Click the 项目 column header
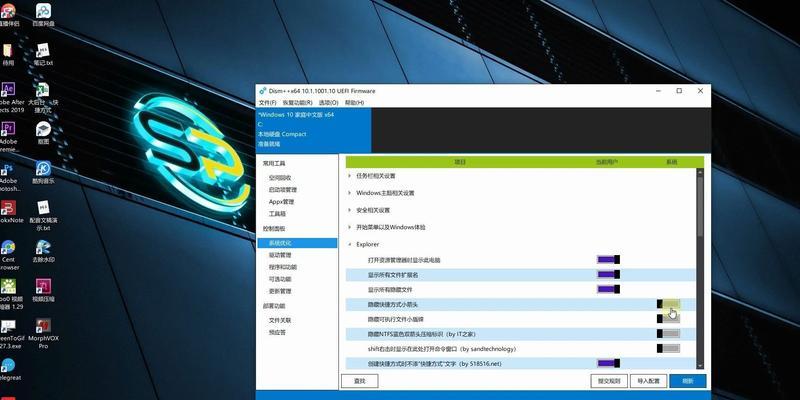Image resolution: width=800 pixels, height=400 pixels. click(460, 162)
